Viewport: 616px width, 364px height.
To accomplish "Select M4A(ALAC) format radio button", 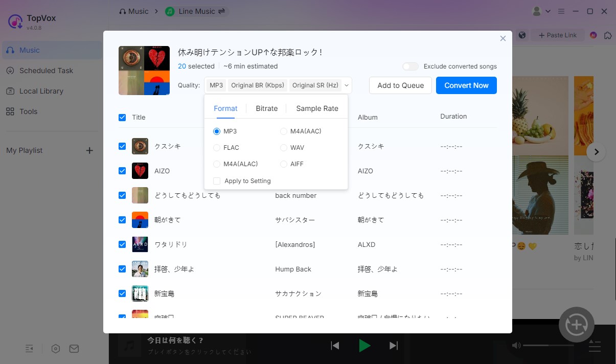I will 217,164.
